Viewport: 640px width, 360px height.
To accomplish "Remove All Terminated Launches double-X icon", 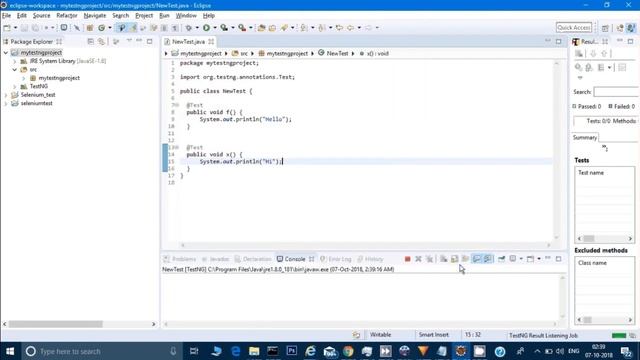I will click(x=429, y=259).
